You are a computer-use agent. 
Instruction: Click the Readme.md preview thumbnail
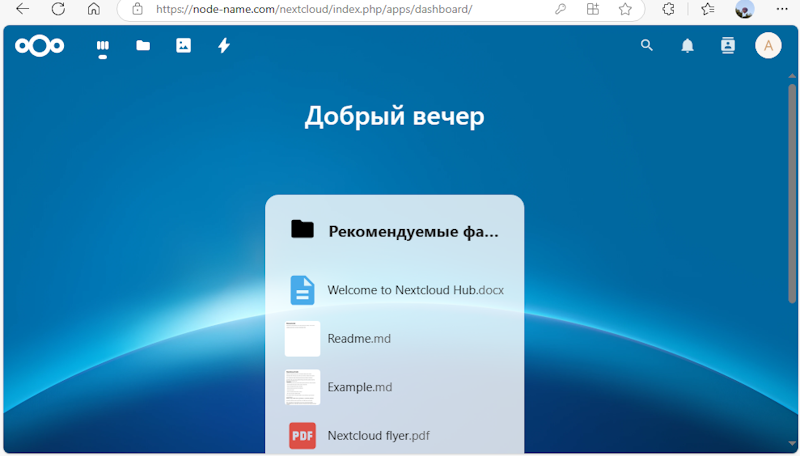(303, 339)
